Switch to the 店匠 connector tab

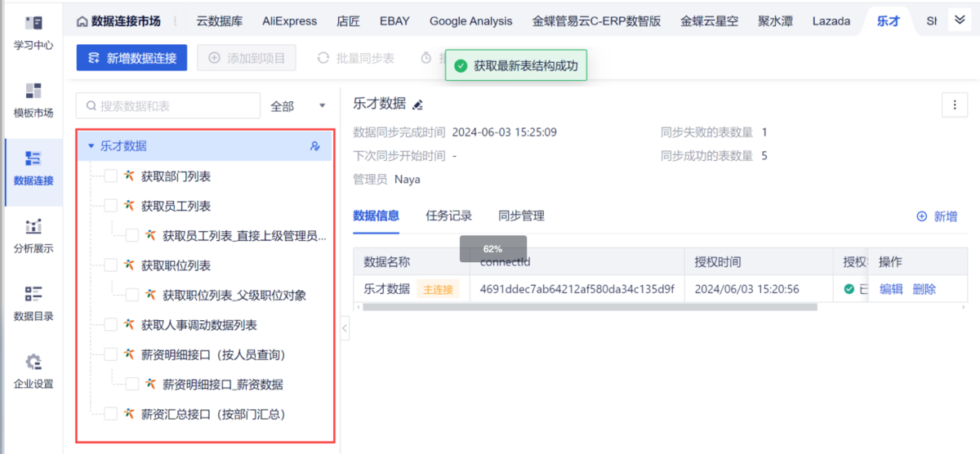point(349,21)
